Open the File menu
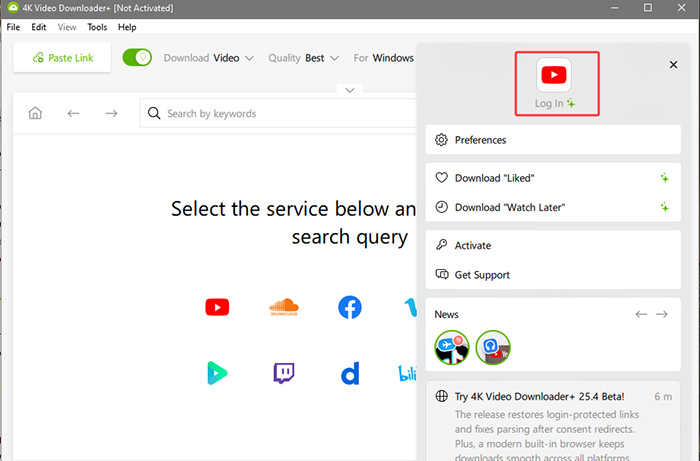 point(13,27)
